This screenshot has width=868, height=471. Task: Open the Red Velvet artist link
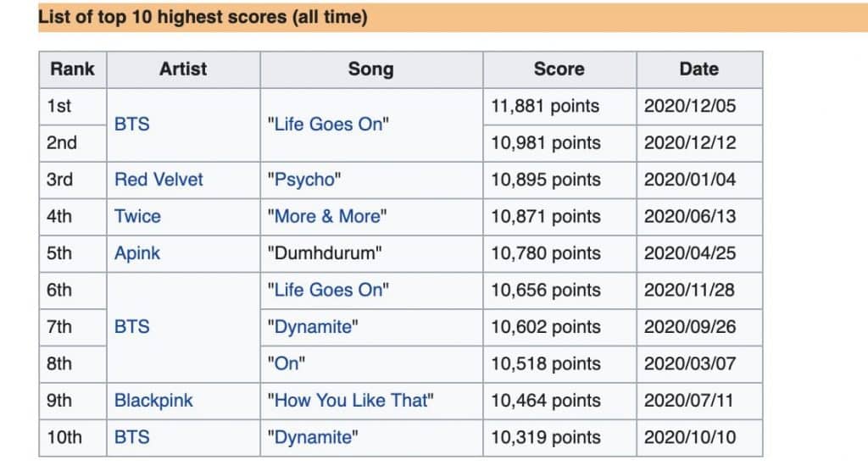point(159,180)
